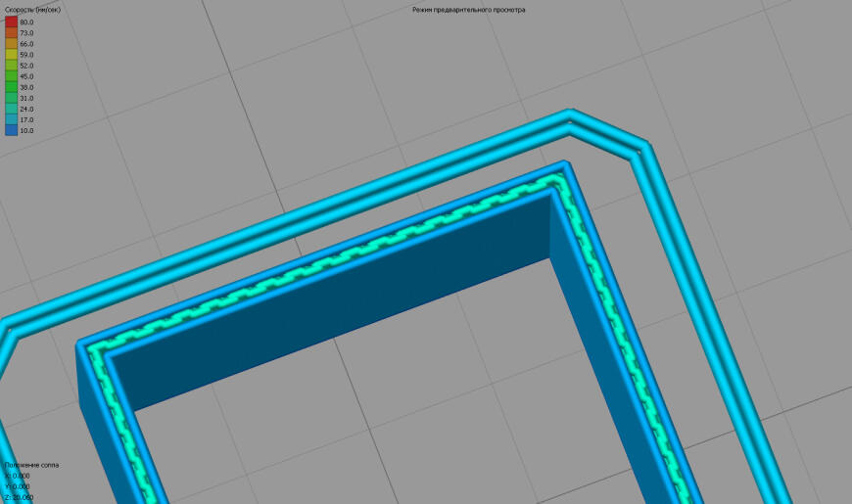Image resolution: width=852 pixels, height=504 pixels.
Task: Click the '52.0' speed value label
Action: tap(26, 66)
